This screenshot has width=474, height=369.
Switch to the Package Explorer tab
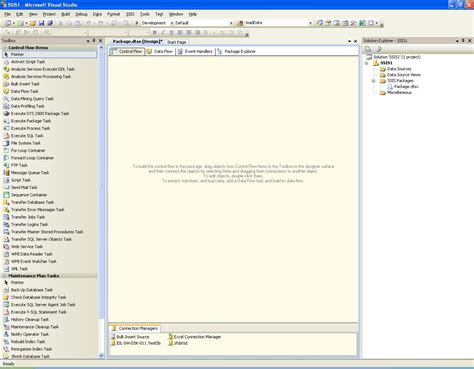click(x=237, y=52)
